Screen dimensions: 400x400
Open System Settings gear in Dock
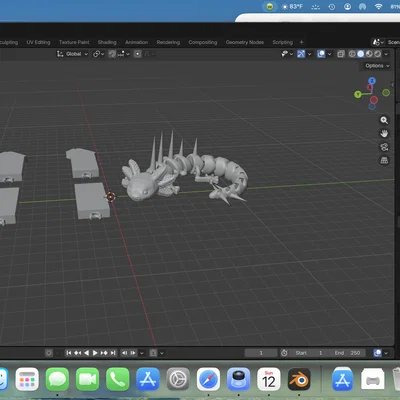tap(178, 379)
